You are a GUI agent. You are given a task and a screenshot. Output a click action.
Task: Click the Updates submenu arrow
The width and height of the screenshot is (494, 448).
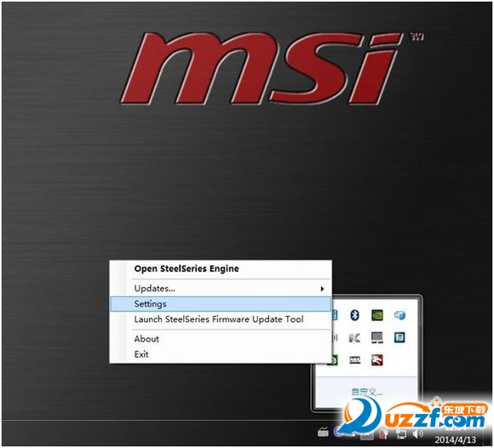[x=322, y=289]
